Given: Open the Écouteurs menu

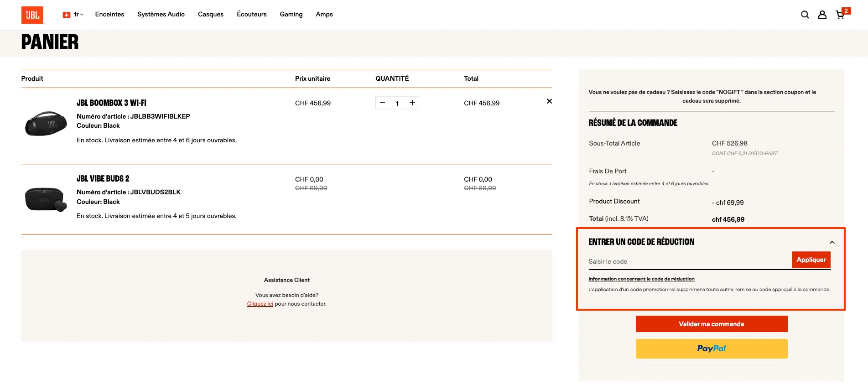Looking at the screenshot, I should coord(252,15).
